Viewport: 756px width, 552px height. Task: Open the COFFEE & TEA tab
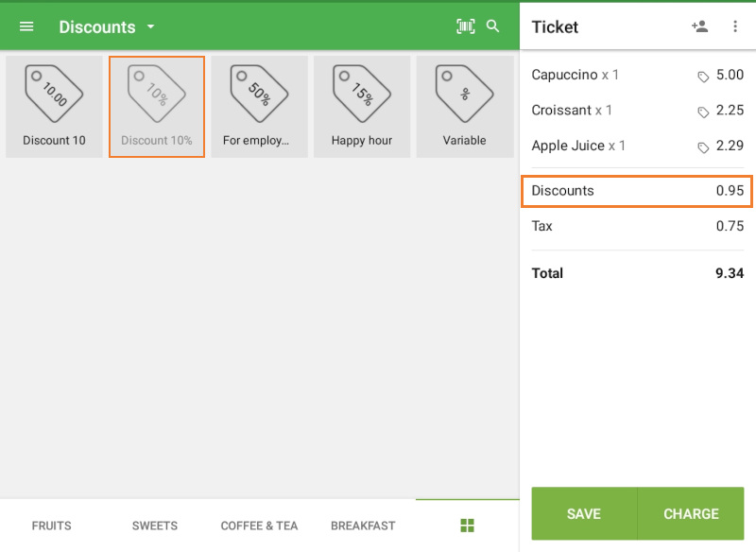point(259,526)
